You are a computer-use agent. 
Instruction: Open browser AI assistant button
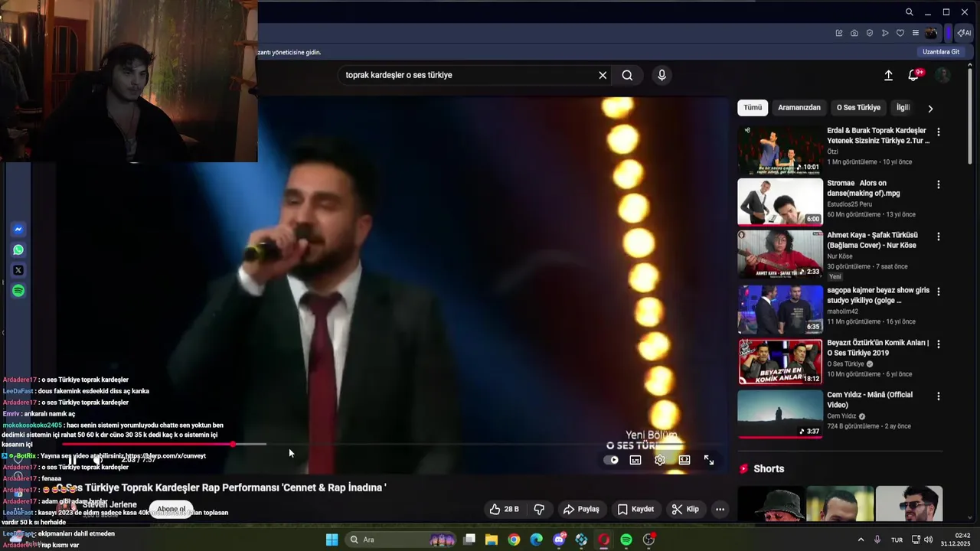click(x=964, y=33)
